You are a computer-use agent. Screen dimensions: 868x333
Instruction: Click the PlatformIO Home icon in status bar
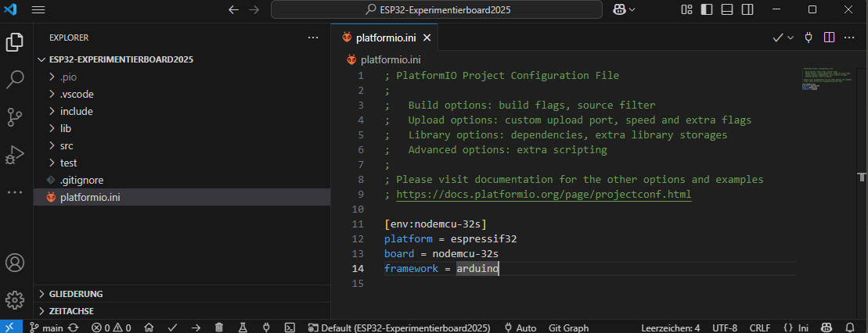(x=149, y=328)
